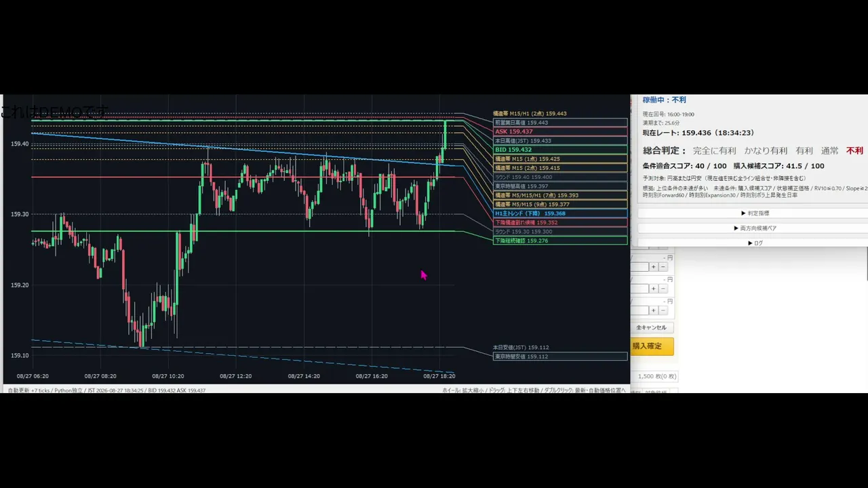Click the 下降継続確認 159.276 label
The height and width of the screenshot is (488, 868).
[560, 241]
